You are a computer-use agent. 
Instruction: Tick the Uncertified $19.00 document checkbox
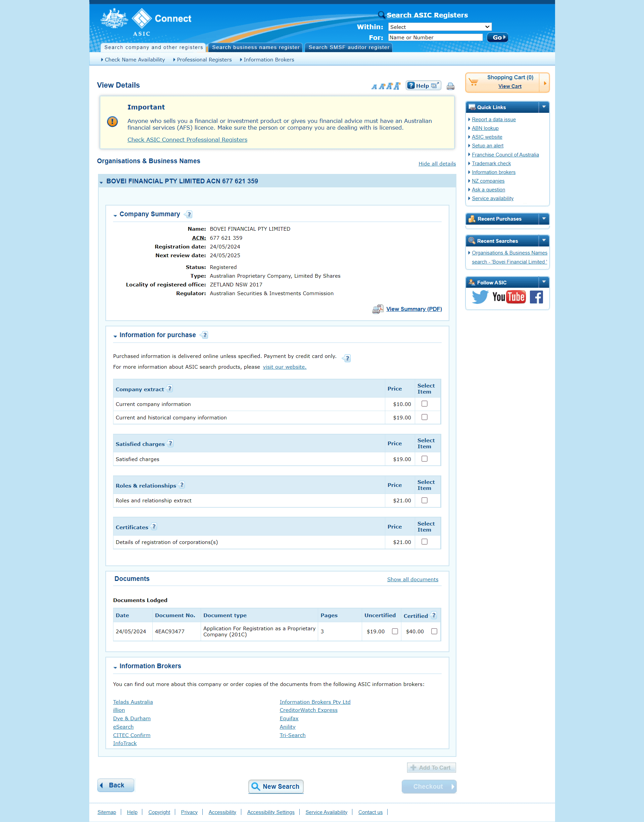pos(395,631)
